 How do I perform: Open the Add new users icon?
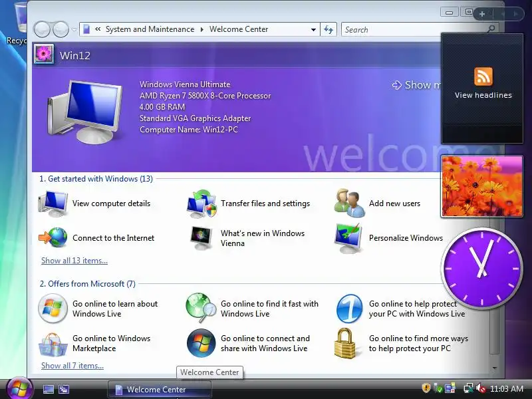point(350,203)
